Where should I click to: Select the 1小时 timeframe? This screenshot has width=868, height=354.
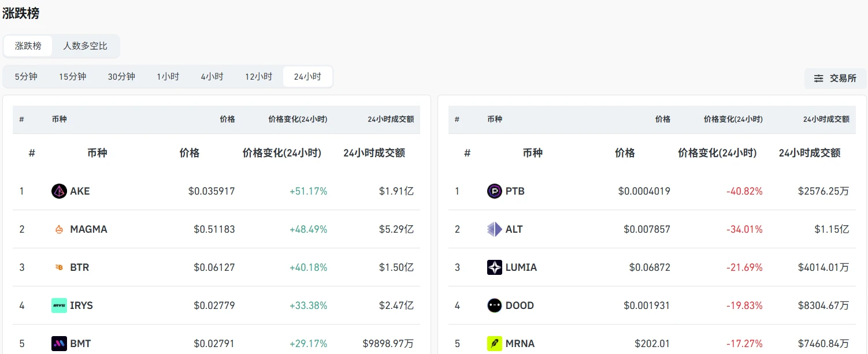click(x=168, y=77)
